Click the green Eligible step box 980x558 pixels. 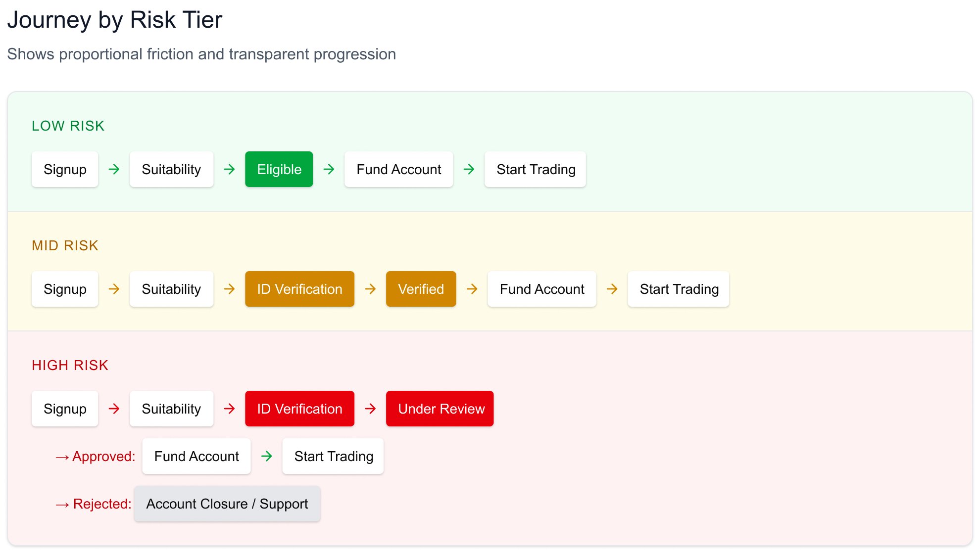point(279,169)
